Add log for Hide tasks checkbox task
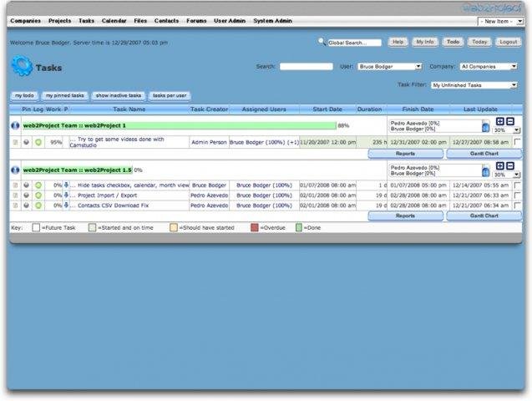Image resolution: width=532 pixels, height=401 pixels. point(38,185)
